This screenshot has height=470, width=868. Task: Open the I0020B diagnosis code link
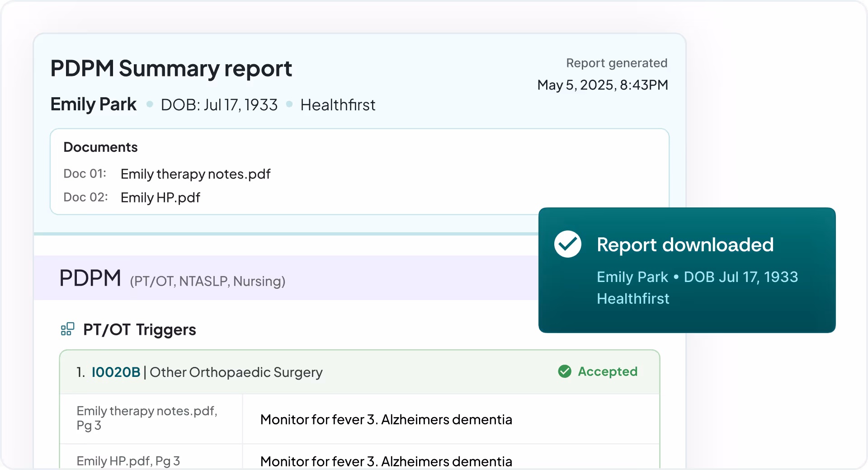(116, 372)
